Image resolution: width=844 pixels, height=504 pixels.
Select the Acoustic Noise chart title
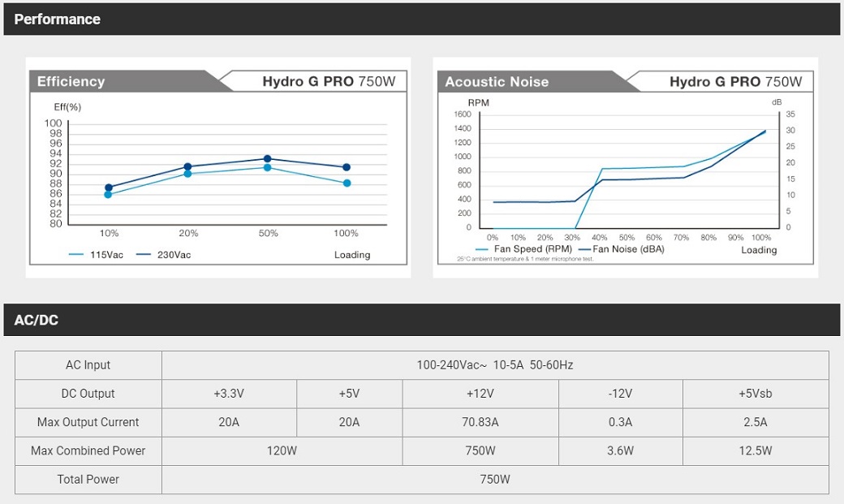pyautogui.click(x=497, y=82)
